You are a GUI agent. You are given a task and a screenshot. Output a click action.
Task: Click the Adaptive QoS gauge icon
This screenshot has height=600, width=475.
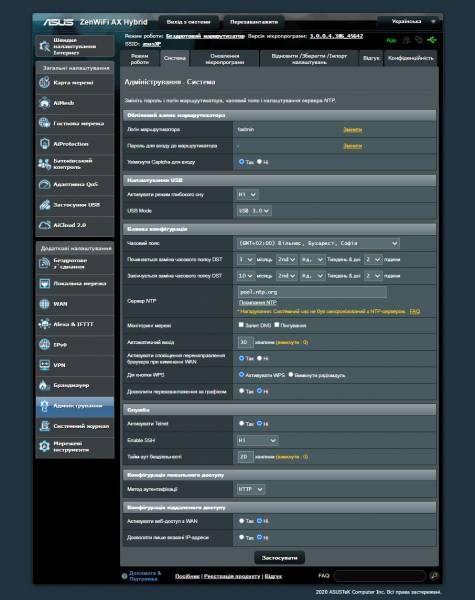coord(44,184)
